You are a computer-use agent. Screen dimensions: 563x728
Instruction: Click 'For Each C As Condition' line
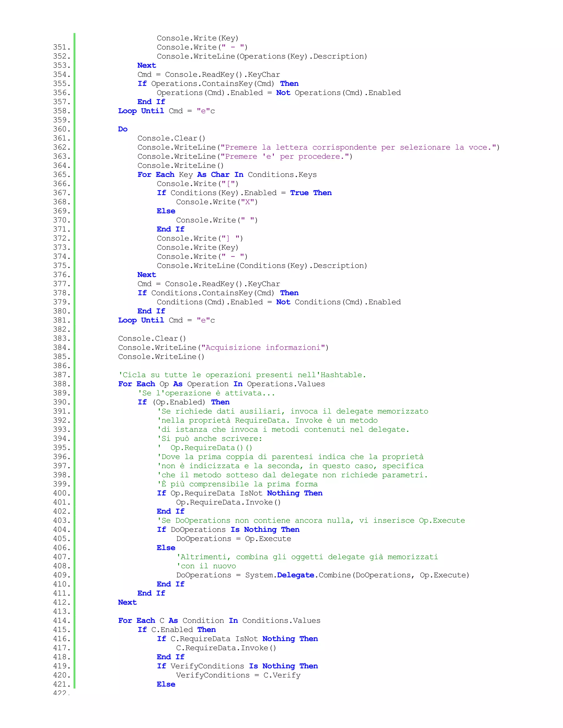(219, 620)
